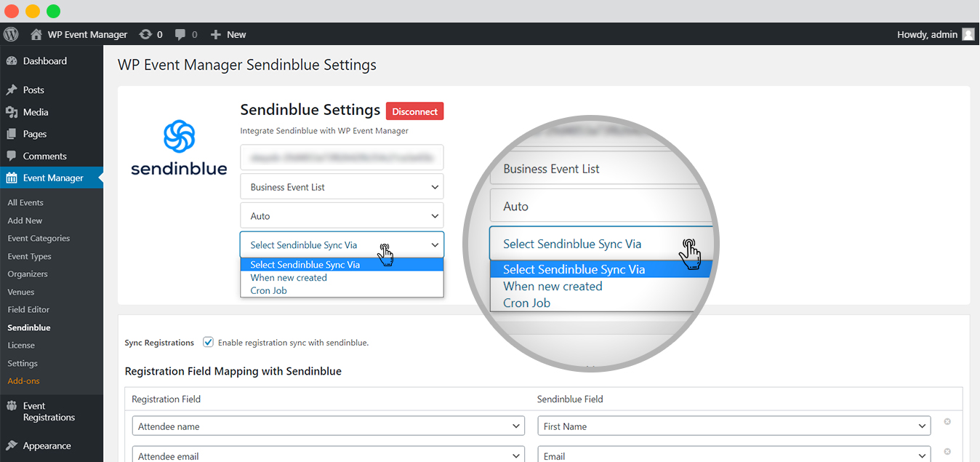Choose 'Select Sendinblue Sync Via' highlighted option
The height and width of the screenshot is (462, 980).
click(x=342, y=265)
